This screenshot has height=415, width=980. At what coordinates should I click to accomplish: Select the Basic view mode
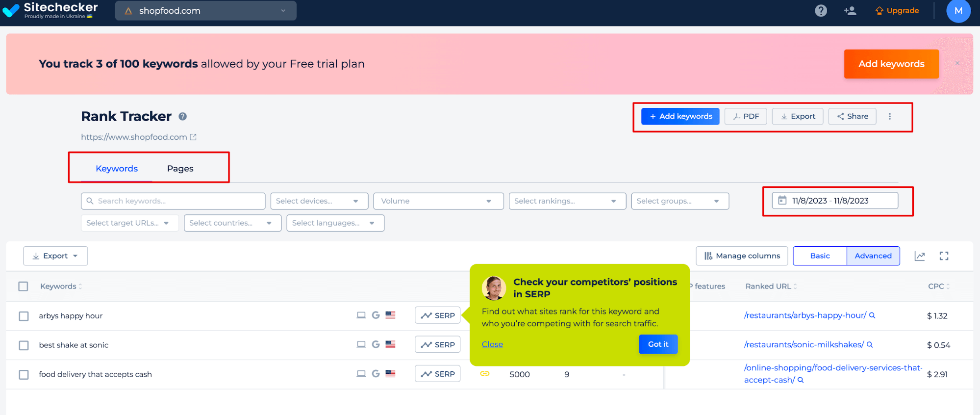[820, 256]
